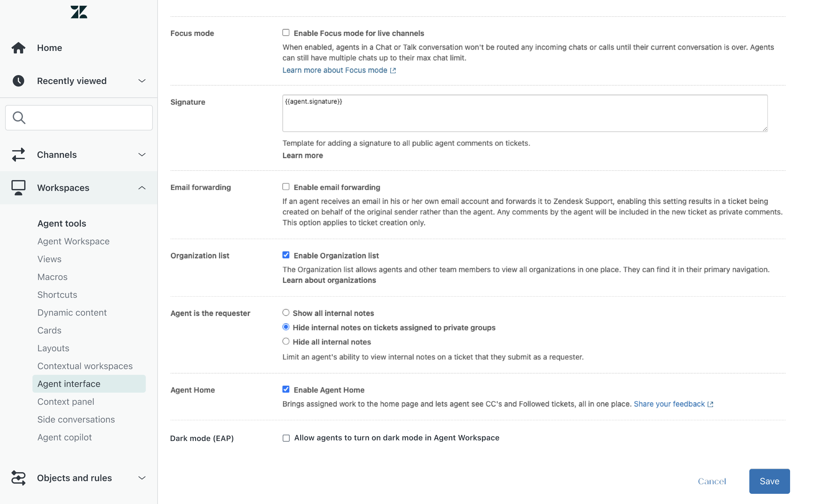Image resolution: width=813 pixels, height=504 pixels.
Task: Click the Zendesk logo
Action: (79, 12)
